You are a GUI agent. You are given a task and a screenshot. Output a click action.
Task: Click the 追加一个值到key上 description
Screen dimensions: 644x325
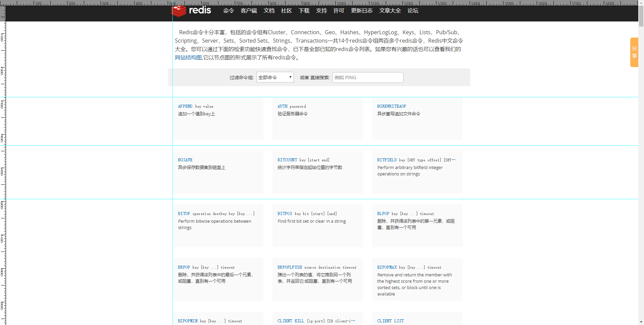click(x=197, y=114)
